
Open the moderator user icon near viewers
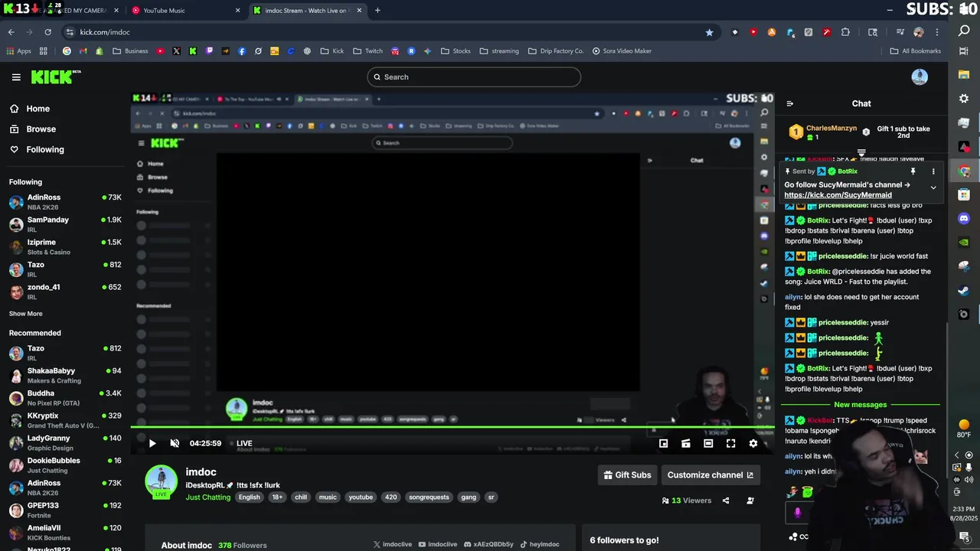coord(750,500)
